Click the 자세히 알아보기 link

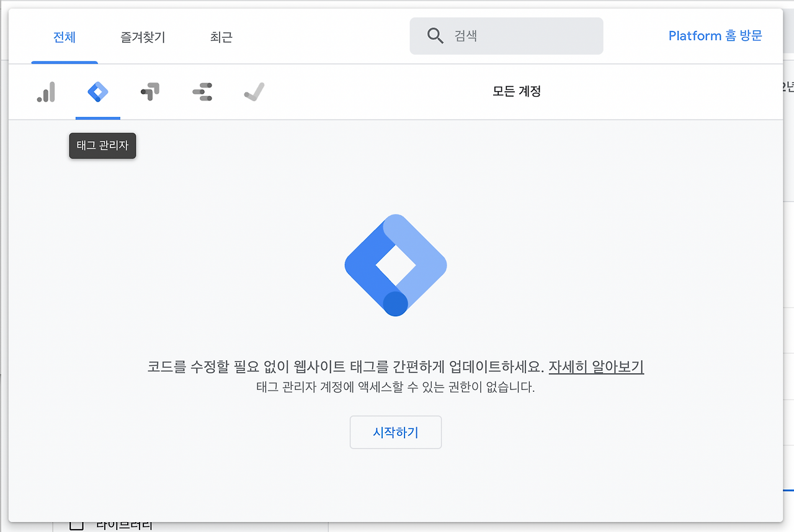click(x=595, y=367)
